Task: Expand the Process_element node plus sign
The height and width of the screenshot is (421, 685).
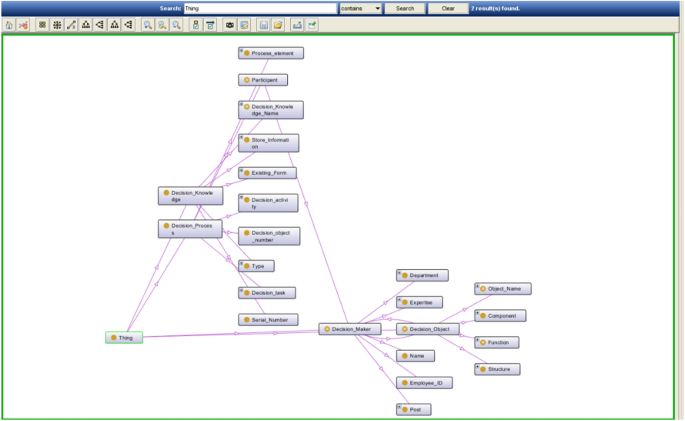Action: [240, 48]
